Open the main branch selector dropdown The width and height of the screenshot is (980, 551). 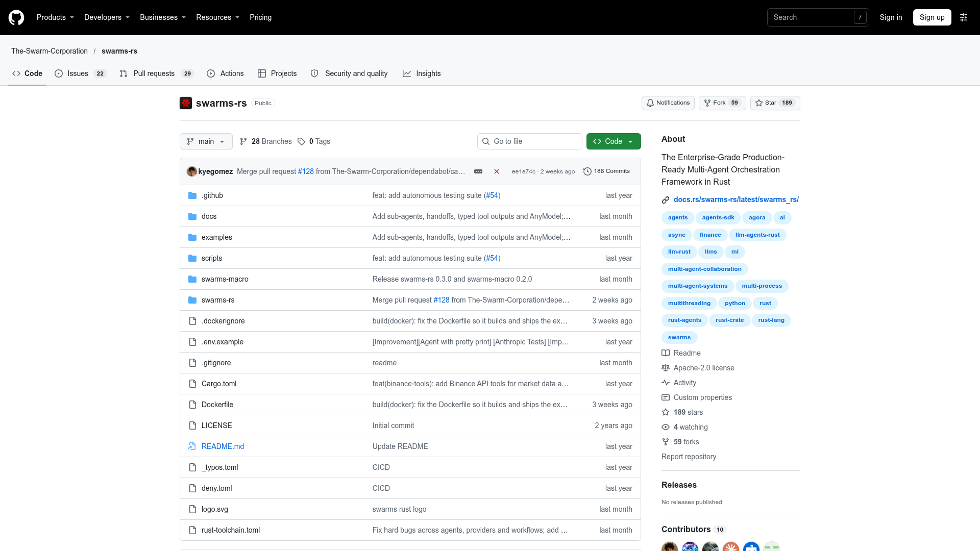click(206, 141)
